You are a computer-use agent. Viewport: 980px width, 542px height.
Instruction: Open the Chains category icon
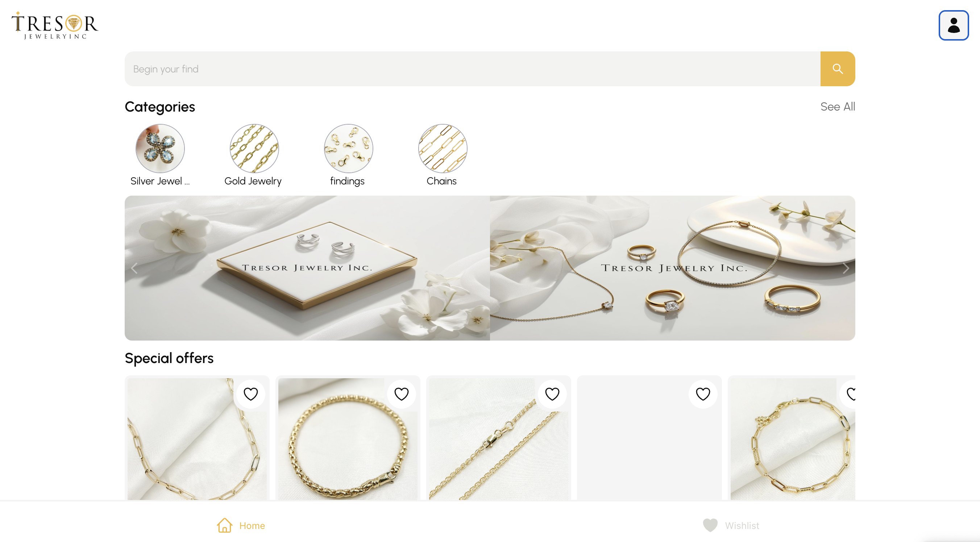coord(443,148)
